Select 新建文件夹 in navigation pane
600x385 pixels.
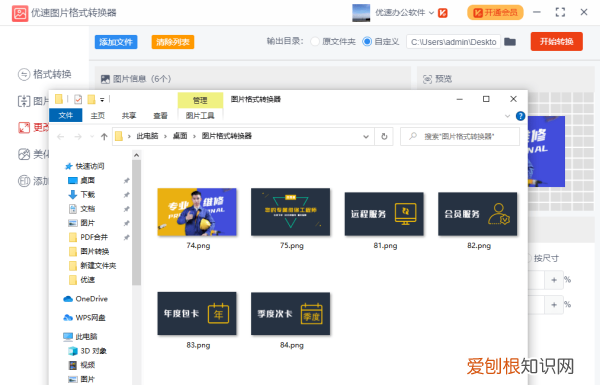pyautogui.click(x=92, y=265)
